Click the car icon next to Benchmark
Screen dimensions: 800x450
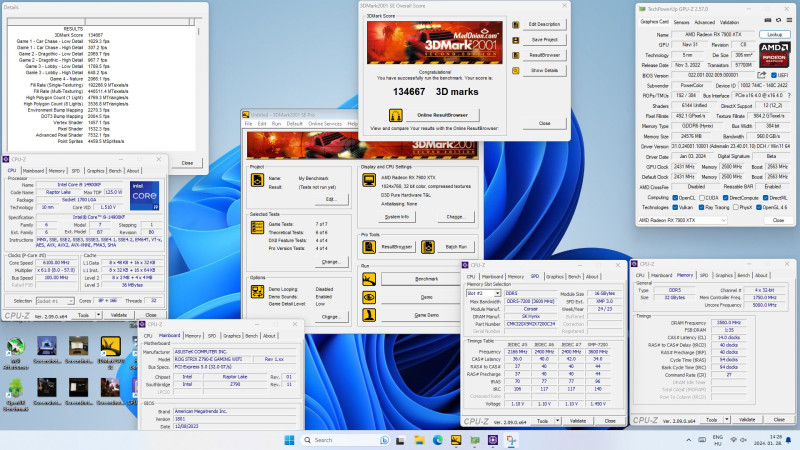[x=369, y=279]
